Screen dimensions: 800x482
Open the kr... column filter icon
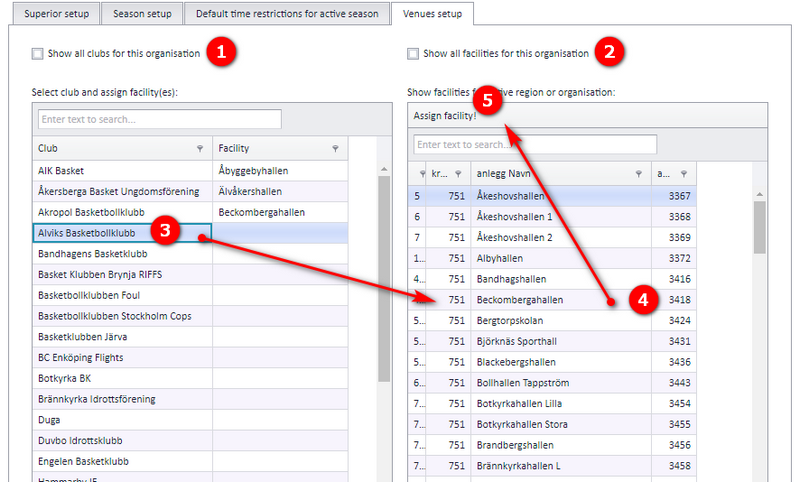(458, 174)
